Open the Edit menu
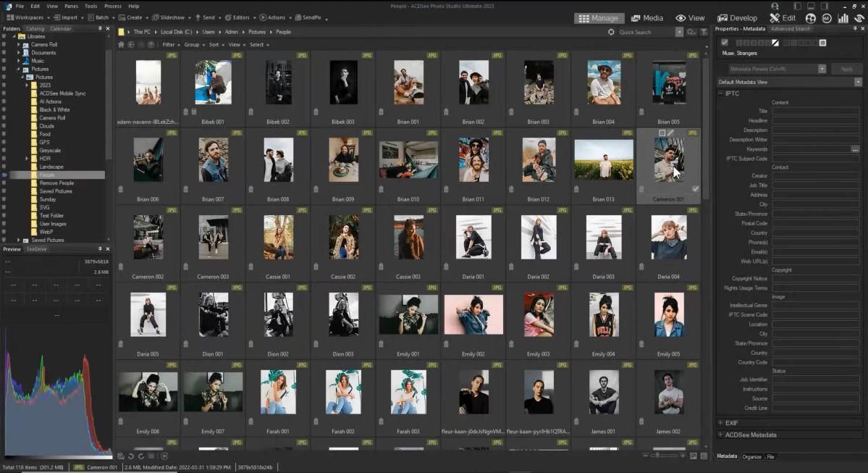Image resolution: width=868 pixels, height=473 pixels. click(35, 6)
